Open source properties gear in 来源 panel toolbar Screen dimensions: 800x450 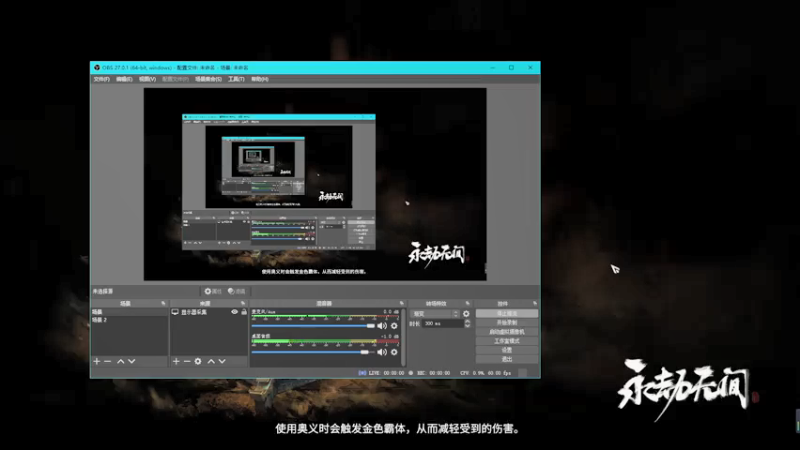(198, 361)
